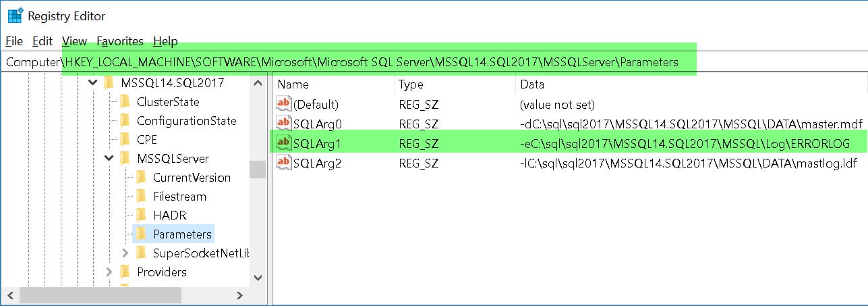
Task: Select the CurrentVersion key in tree
Action: (x=192, y=178)
